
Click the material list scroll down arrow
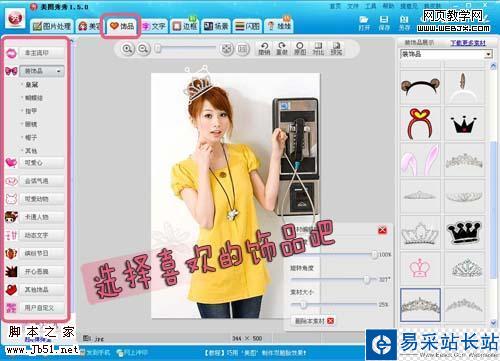pyautogui.click(x=493, y=322)
